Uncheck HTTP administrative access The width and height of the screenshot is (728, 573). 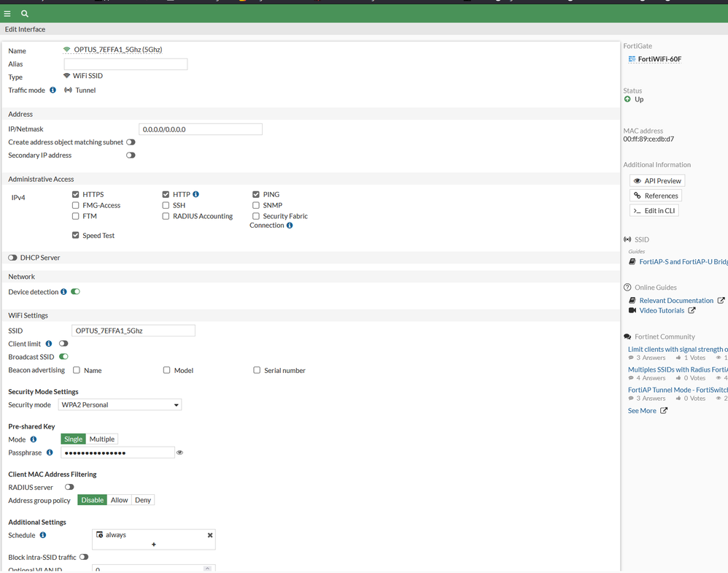(x=166, y=194)
